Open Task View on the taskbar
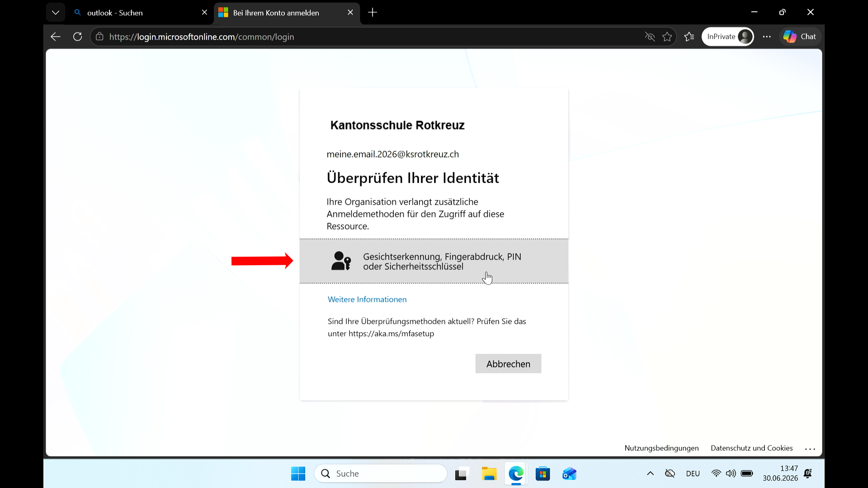Image resolution: width=868 pixels, height=488 pixels. (x=461, y=474)
